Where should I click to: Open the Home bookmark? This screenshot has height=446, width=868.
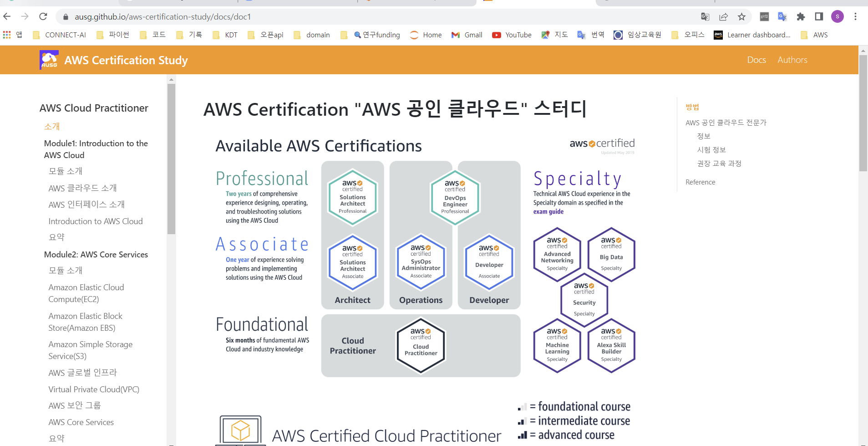coord(426,35)
